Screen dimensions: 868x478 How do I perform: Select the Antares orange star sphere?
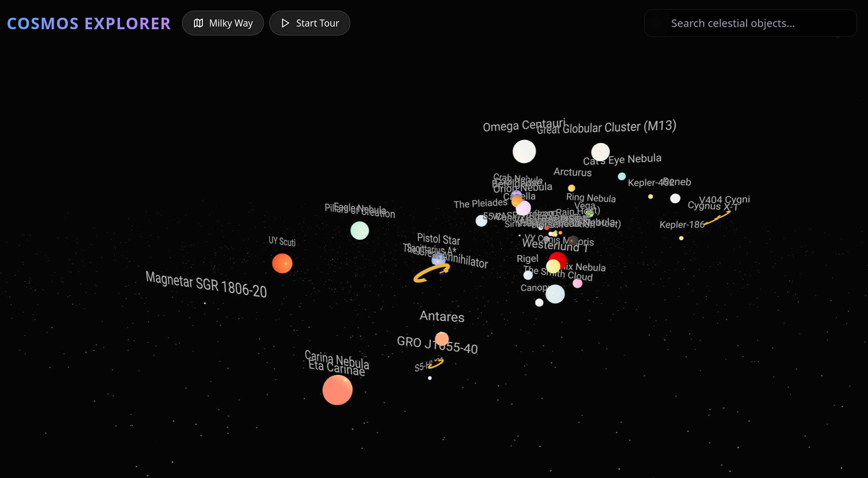click(442, 339)
